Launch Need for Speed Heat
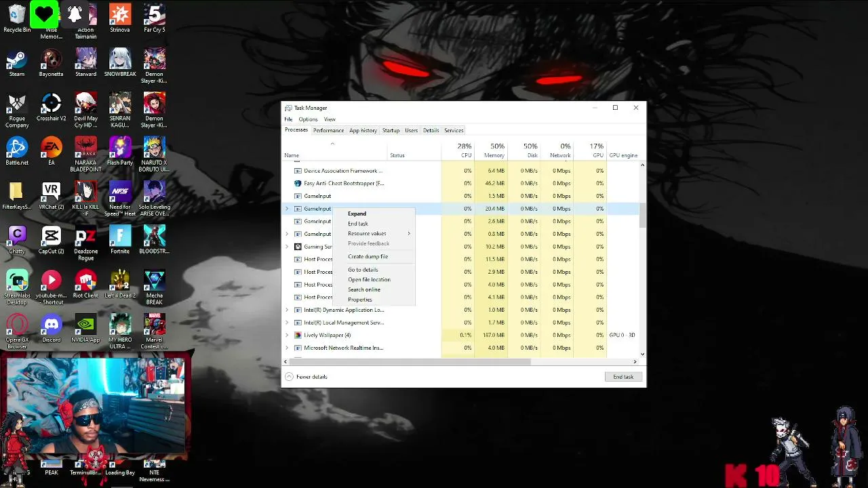 point(120,199)
